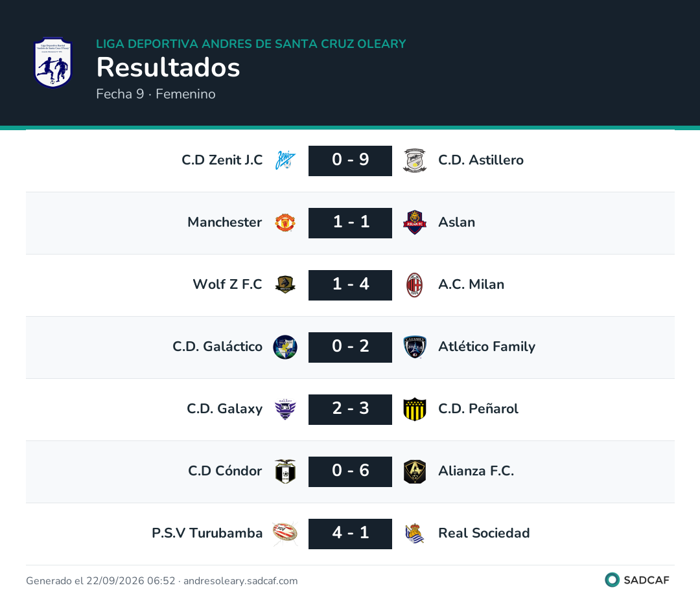The width and height of the screenshot is (700, 614).
Task: Click the 0 - 9 score box
Action: tap(350, 161)
